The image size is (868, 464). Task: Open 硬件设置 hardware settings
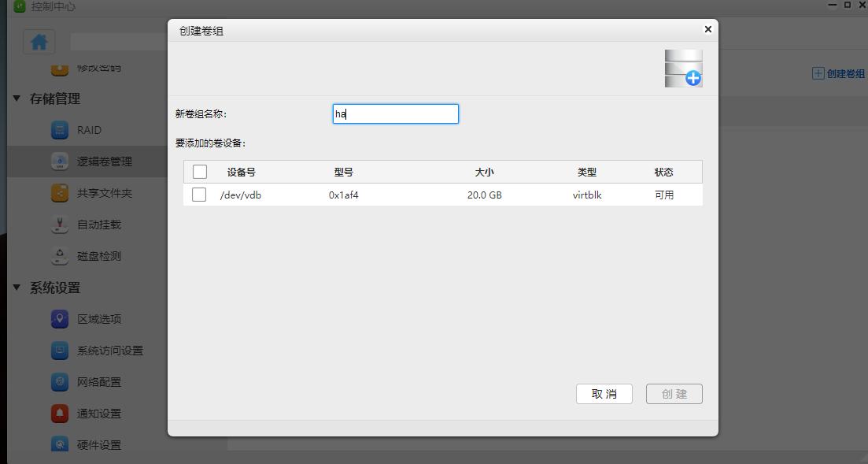pos(59,444)
